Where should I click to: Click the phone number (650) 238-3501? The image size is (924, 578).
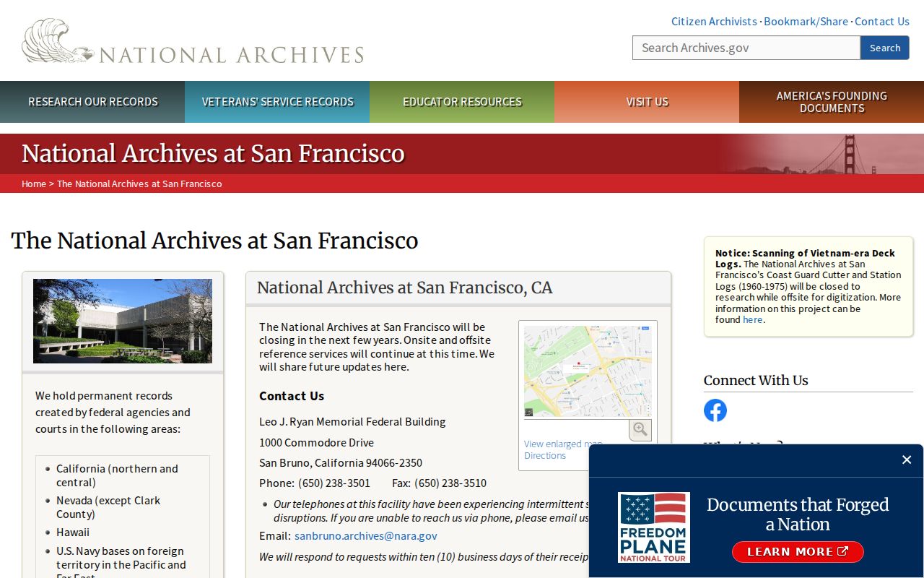334,483
